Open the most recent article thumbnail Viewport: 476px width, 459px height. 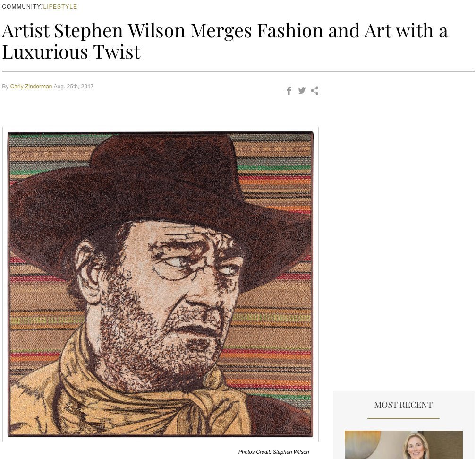pos(403,445)
